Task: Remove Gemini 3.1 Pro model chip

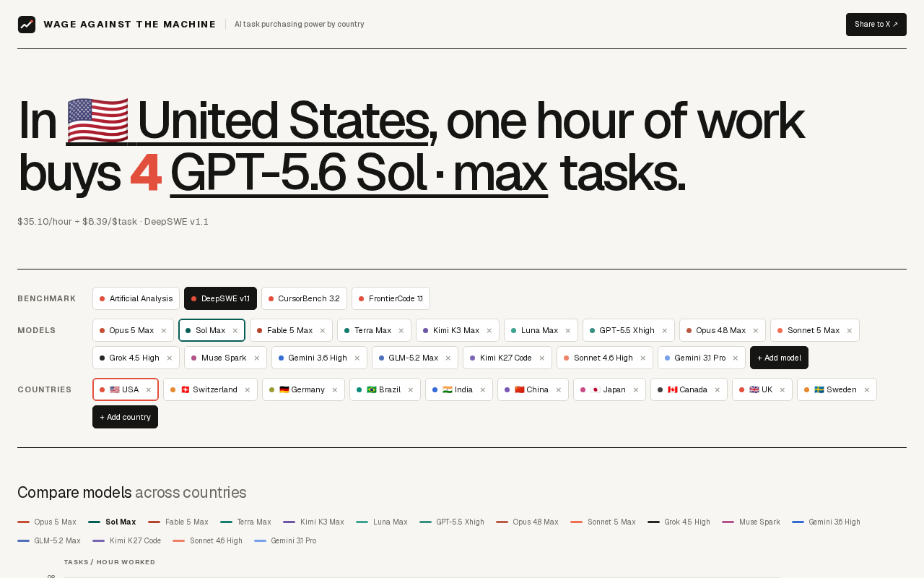Action: (x=736, y=358)
